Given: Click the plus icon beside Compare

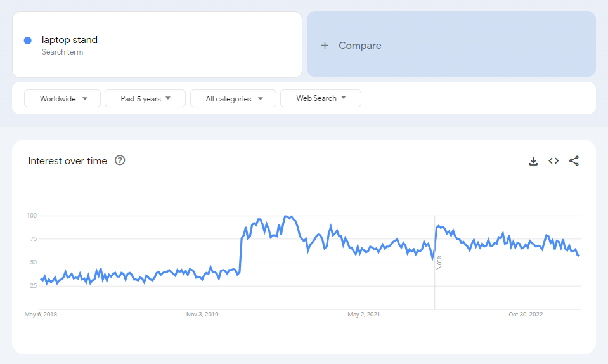Looking at the screenshot, I should click(x=325, y=46).
